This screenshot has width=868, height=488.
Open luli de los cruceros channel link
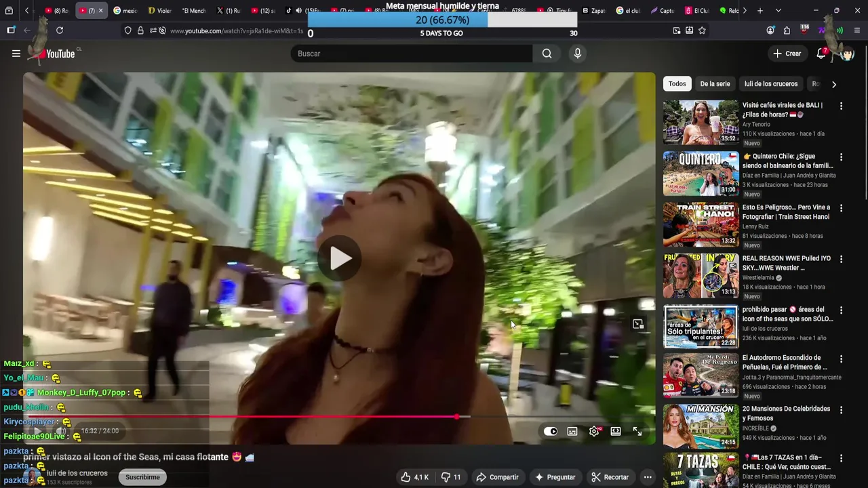[77, 473]
